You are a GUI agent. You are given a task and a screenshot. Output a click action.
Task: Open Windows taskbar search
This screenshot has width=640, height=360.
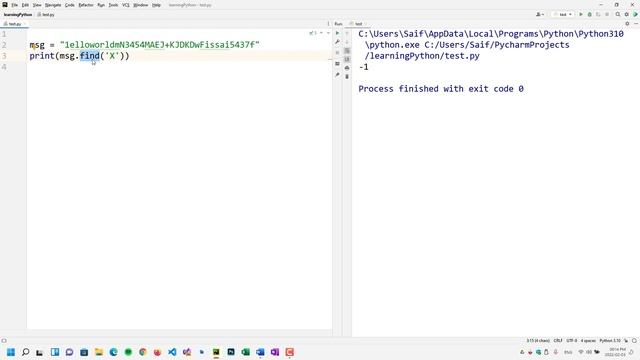(25, 352)
